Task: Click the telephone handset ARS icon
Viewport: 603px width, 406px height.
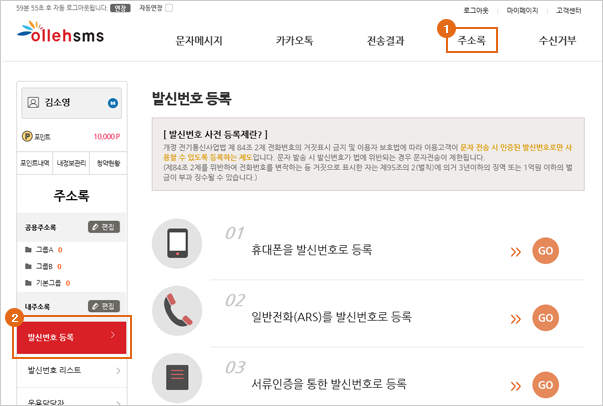Action: 177,311
